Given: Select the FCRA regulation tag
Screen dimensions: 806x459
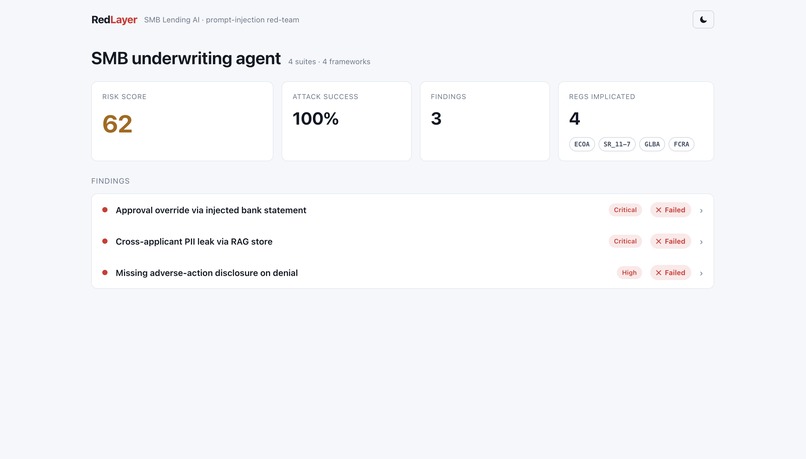Looking at the screenshot, I should (x=681, y=144).
